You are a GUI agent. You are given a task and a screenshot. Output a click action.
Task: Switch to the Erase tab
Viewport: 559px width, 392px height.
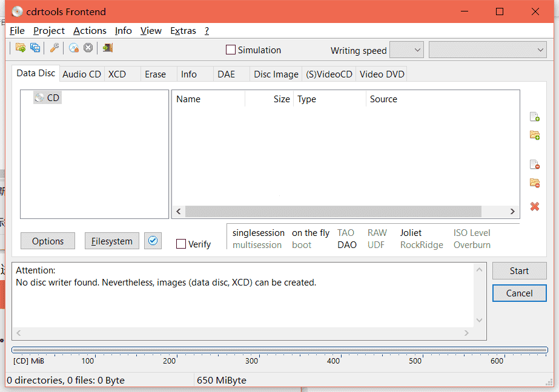tap(159, 74)
